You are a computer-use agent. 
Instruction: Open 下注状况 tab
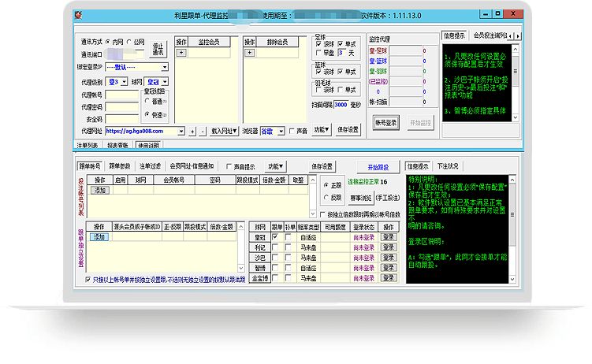coord(449,166)
